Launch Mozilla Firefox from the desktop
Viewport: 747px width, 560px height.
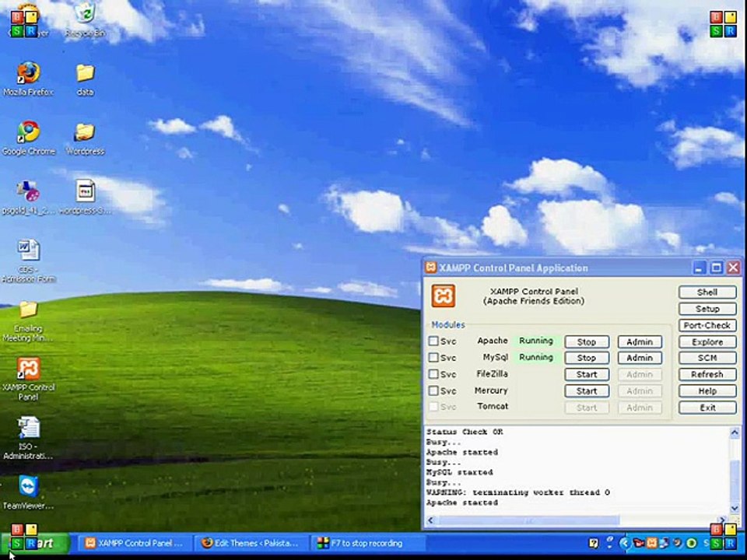coord(28,79)
